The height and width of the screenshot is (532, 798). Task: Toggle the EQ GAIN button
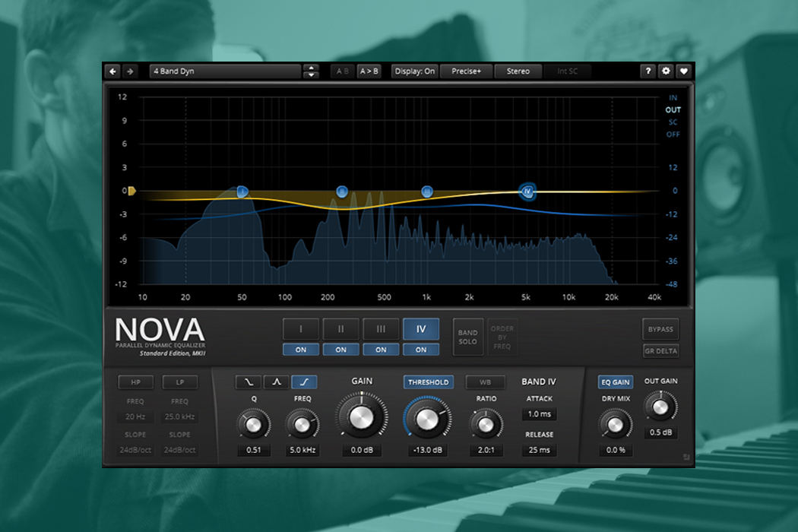616,382
